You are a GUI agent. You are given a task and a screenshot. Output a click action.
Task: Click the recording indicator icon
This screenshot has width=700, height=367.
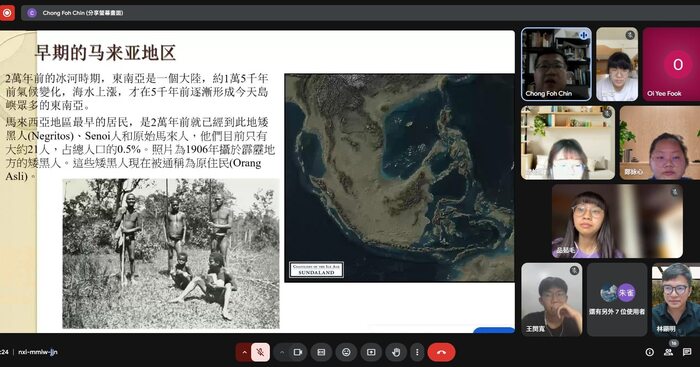(x=7, y=13)
